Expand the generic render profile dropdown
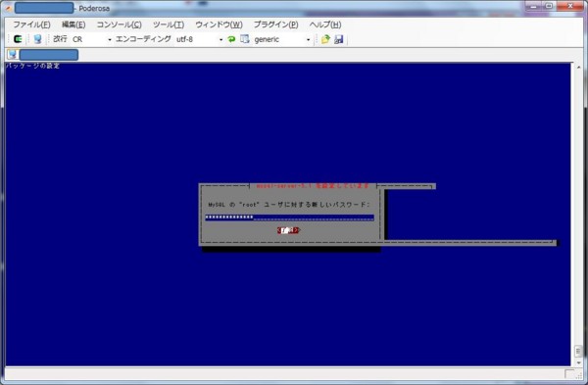 point(309,39)
